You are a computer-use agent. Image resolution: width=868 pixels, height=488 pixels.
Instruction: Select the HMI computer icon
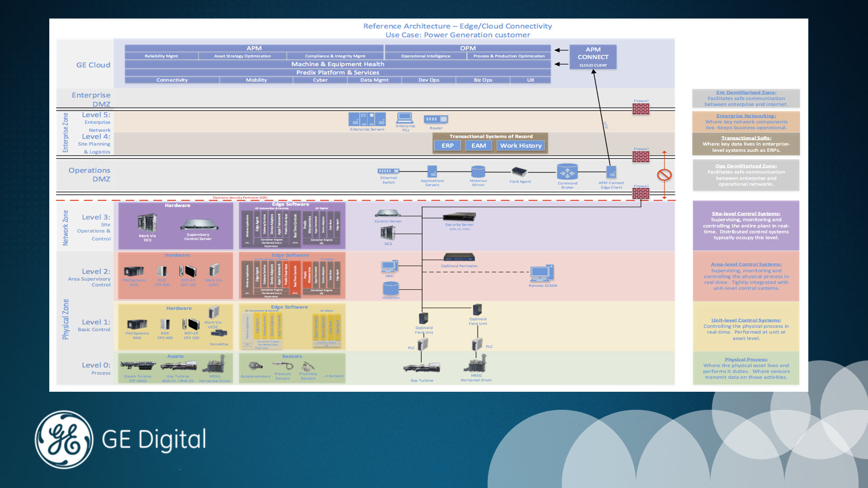coord(389,267)
